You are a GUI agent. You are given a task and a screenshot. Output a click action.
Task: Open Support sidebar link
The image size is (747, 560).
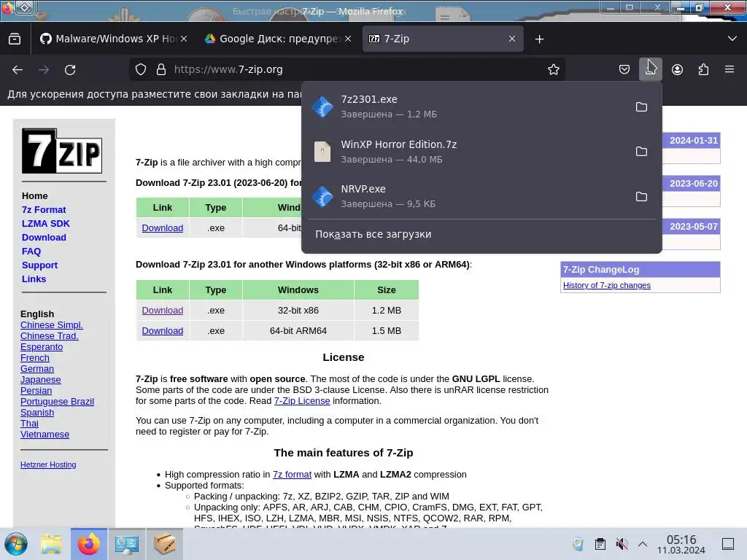click(x=39, y=265)
